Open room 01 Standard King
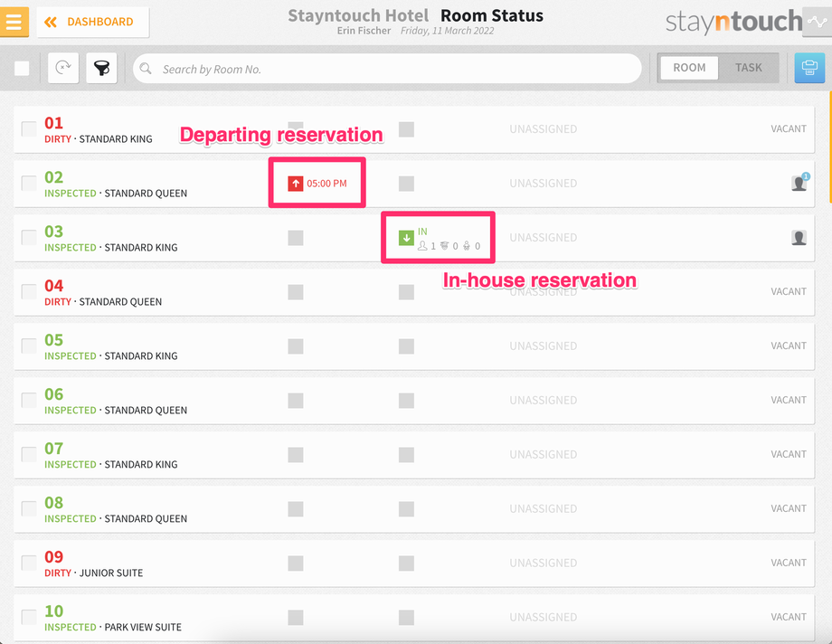The width and height of the screenshot is (832, 644). [414, 129]
